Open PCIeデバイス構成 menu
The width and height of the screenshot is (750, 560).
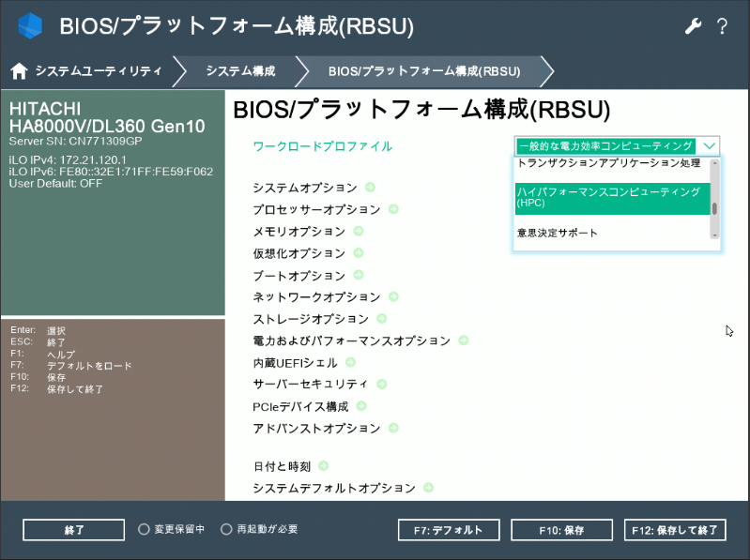tap(300, 406)
